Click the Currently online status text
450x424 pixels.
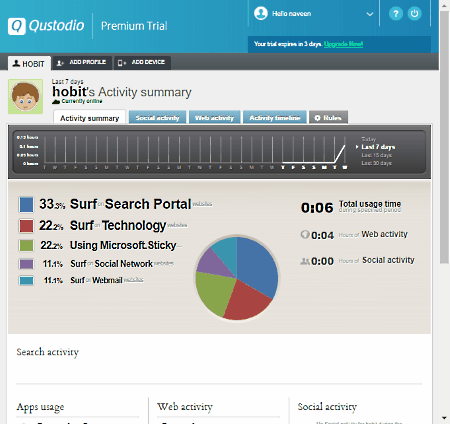82,101
